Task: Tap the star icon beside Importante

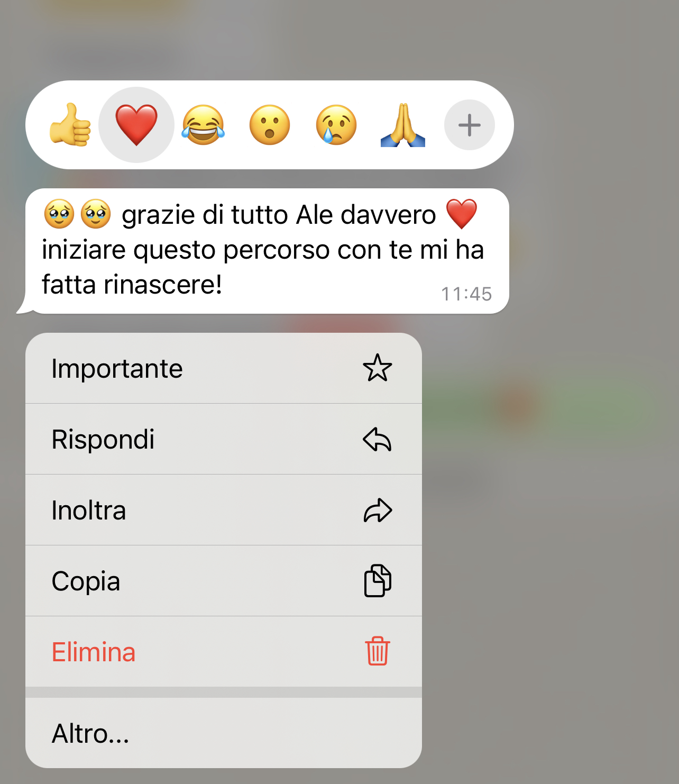Action: click(x=378, y=368)
